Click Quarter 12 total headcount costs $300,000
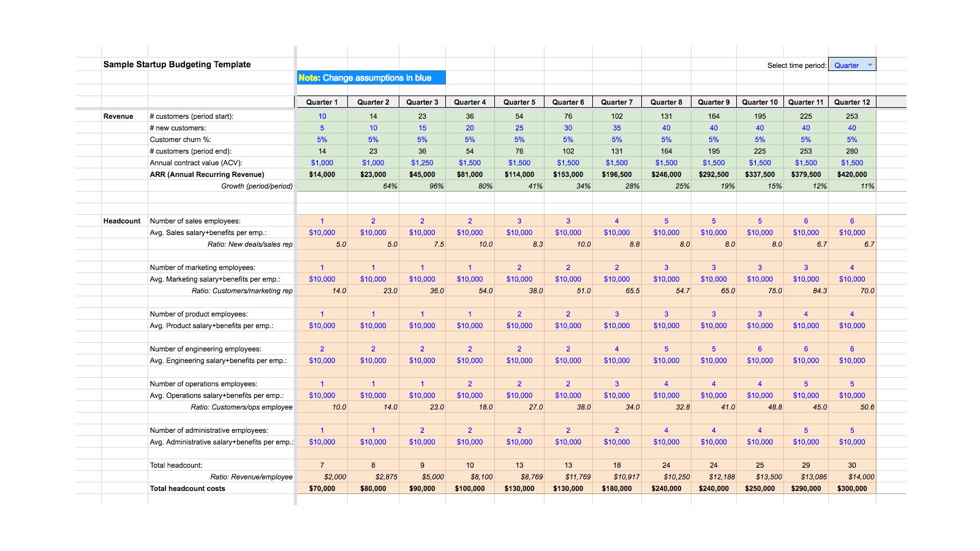Image resolution: width=980 pixels, height=551 pixels. coord(852,489)
